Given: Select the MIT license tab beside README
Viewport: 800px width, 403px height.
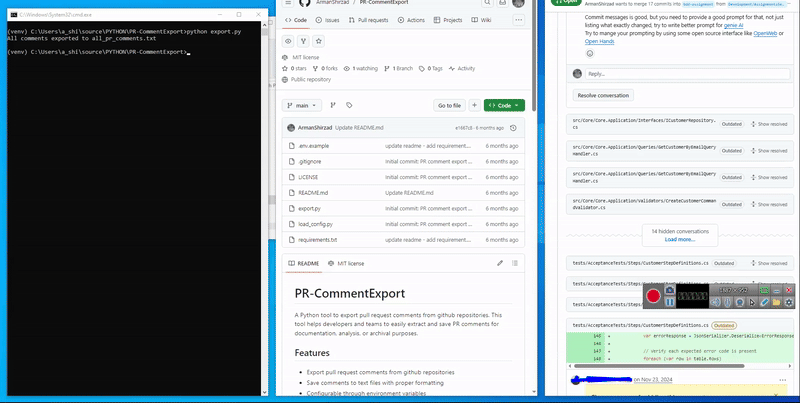Looking at the screenshot, I should click(x=346, y=263).
